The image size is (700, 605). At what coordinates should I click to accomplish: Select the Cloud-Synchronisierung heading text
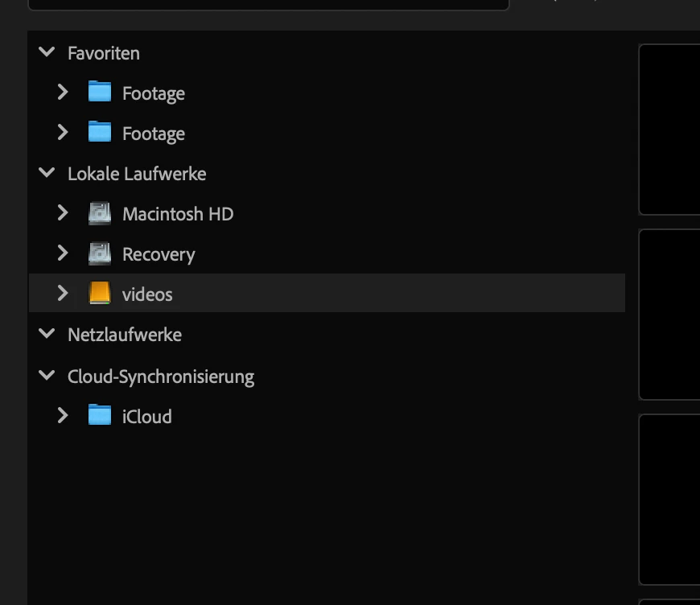(161, 377)
